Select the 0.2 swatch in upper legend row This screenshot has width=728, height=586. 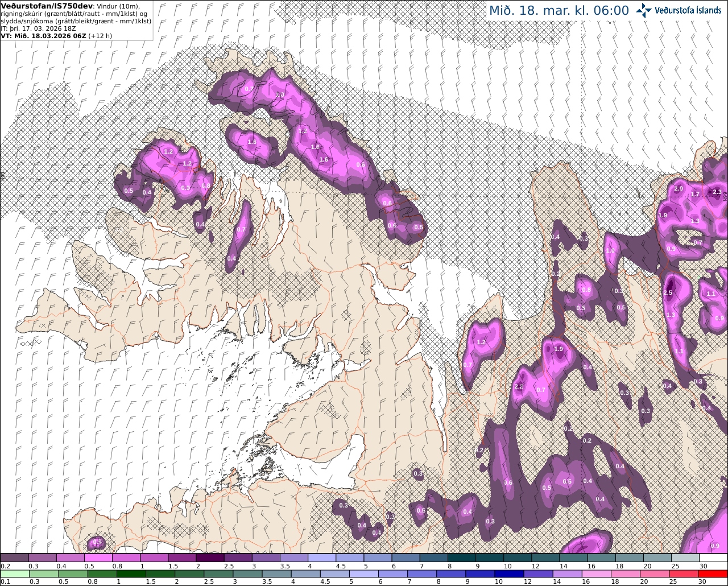click(14, 558)
